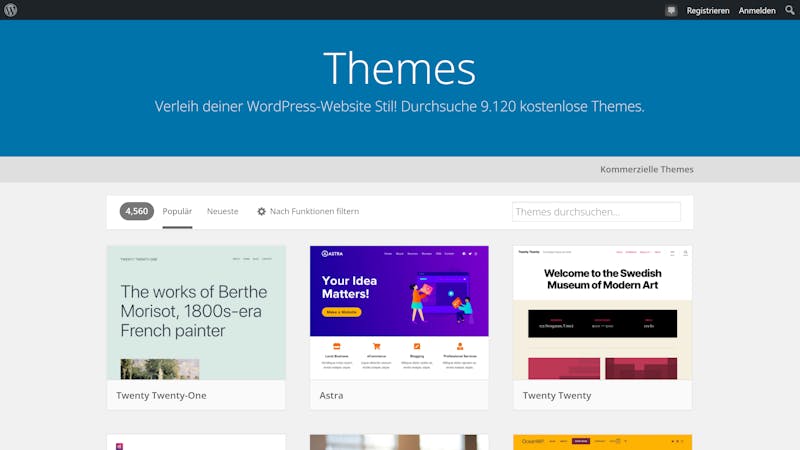
Task: Open the Kommerzielle Themes link
Action: [x=646, y=169]
